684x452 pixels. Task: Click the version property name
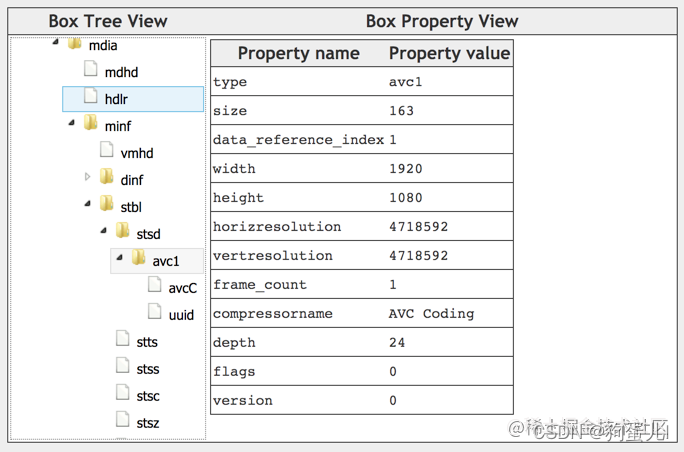(x=243, y=401)
